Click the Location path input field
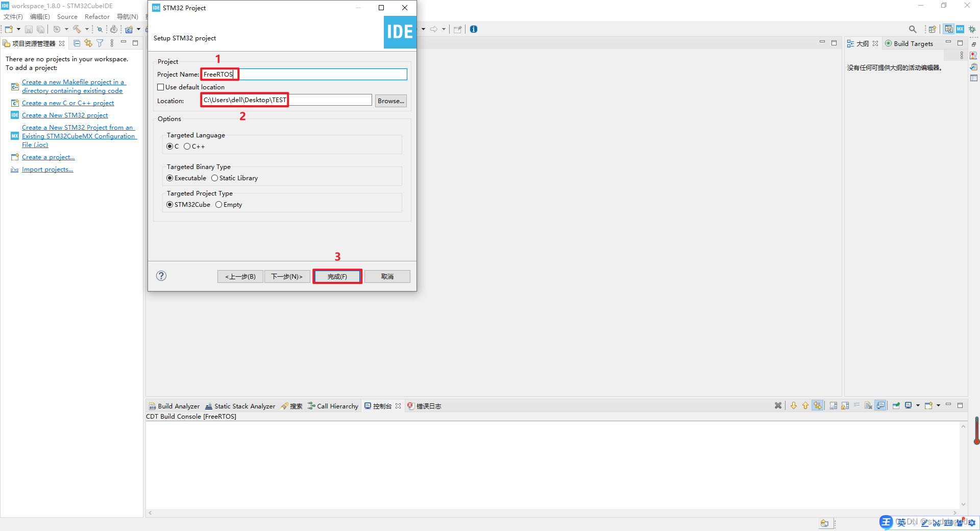This screenshot has width=980, height=531. click(x=286, y=100)
